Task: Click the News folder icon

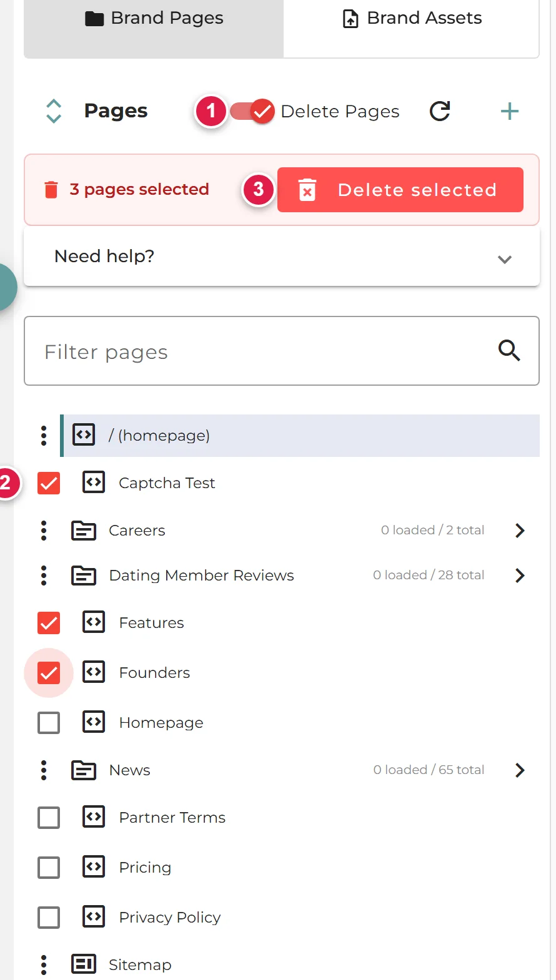Action: pyautogui.click(x=84, y=770)
